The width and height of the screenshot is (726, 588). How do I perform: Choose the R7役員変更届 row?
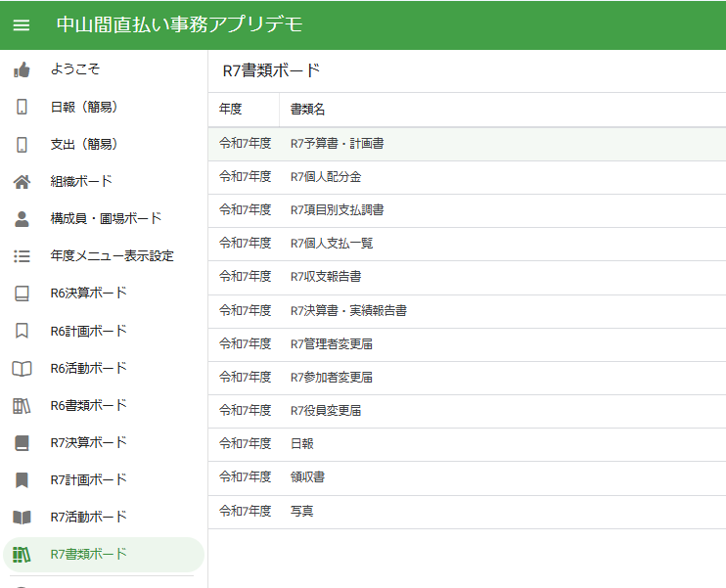click(467, 411)
